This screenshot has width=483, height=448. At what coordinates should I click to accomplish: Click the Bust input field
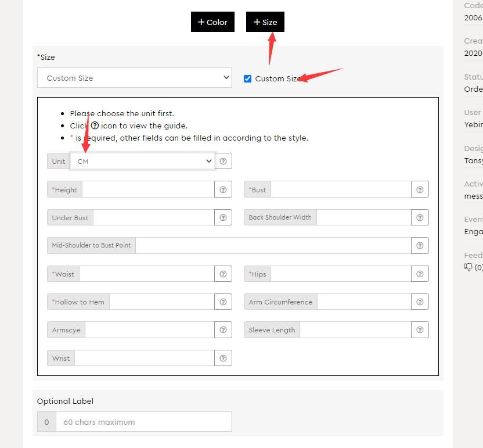pos(341,189)
